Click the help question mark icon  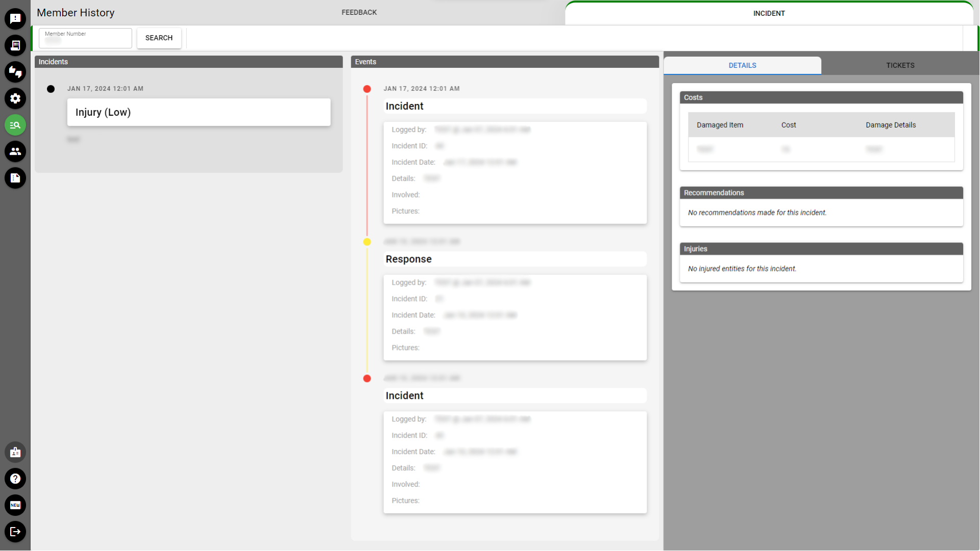click(x=15, y=479)
